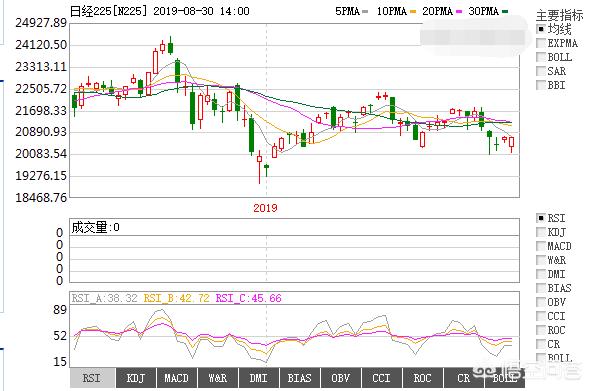The image size is (593, 391).
Task: Switch to the OBV bottom tab
Action: 341,378
